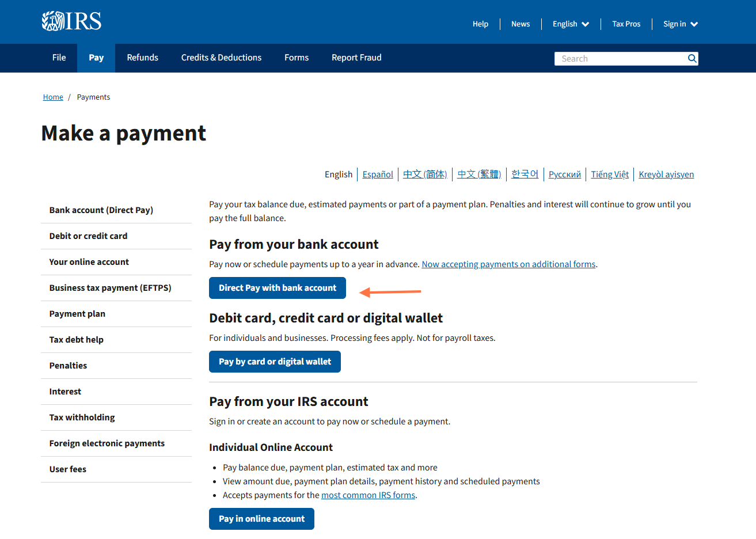Open the 'most common IRS forms' link
This screenshot has height=539, width=756.
[368, 495]
